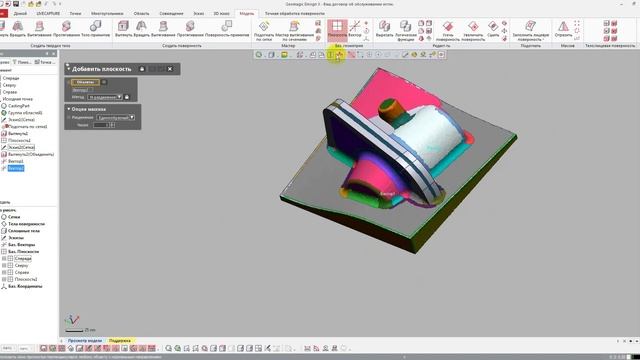The image size is (640, 360).
Task: Collapse the Опция section triangle
Action: coord(69,109)
